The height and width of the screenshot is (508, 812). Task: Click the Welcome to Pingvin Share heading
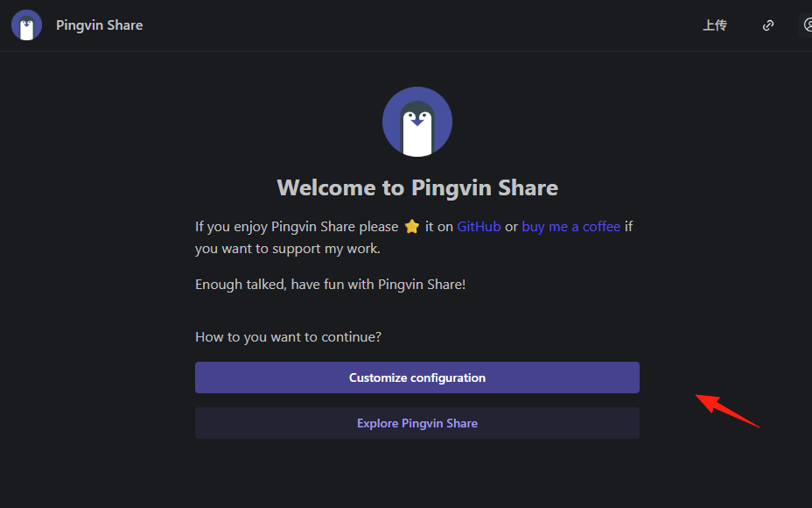(x=417, y=187)
